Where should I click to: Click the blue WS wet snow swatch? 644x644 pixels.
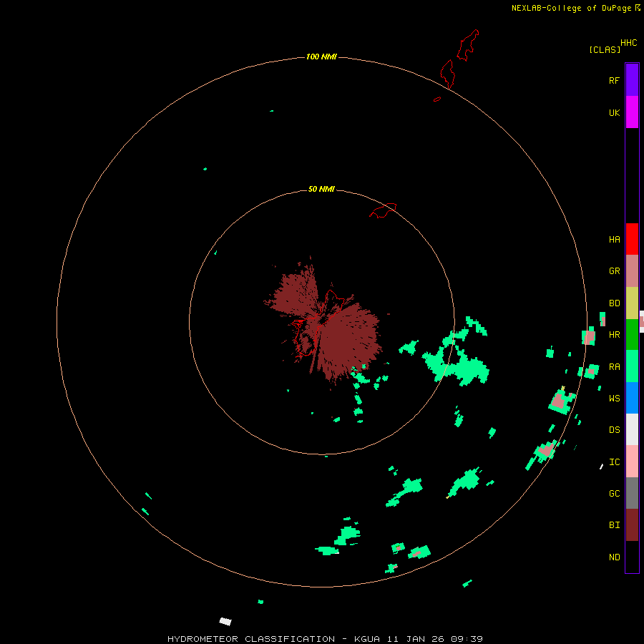pyautogui.click(x=632, y=398)
